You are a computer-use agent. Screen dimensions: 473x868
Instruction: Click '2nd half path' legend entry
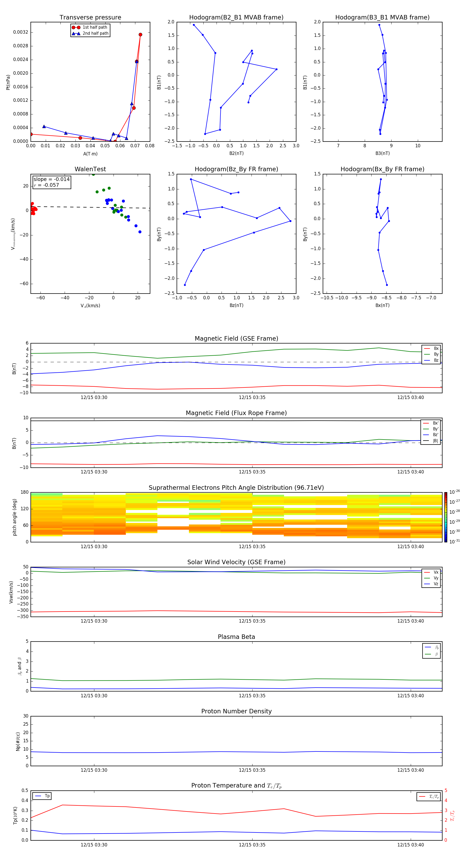point(90,33)
